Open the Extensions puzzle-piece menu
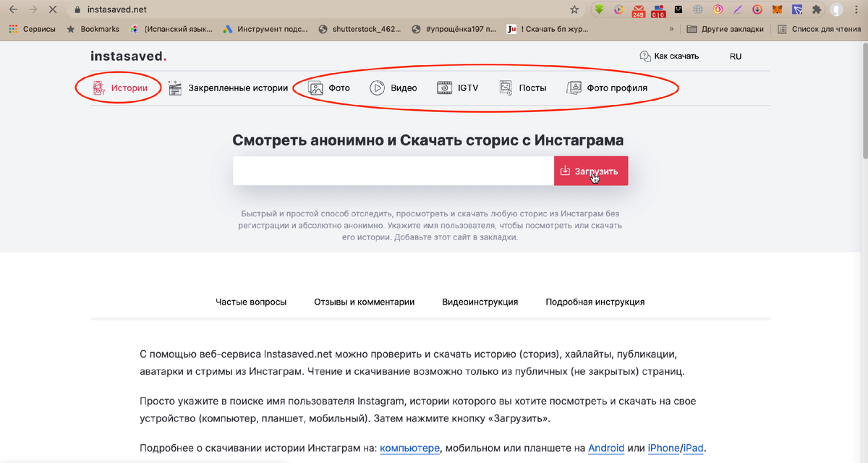868x463 pixels. coord(817,10)
